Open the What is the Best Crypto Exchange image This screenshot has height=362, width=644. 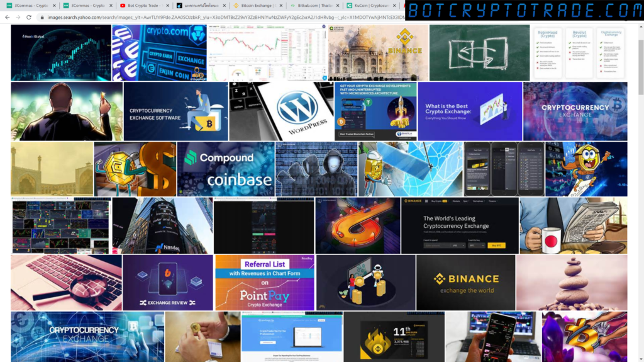tap(470, 111)
